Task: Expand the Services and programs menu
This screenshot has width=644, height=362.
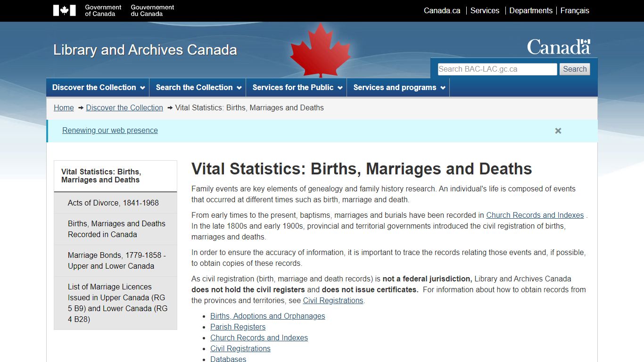Action: pyautogui.click(x=398, y=88)
